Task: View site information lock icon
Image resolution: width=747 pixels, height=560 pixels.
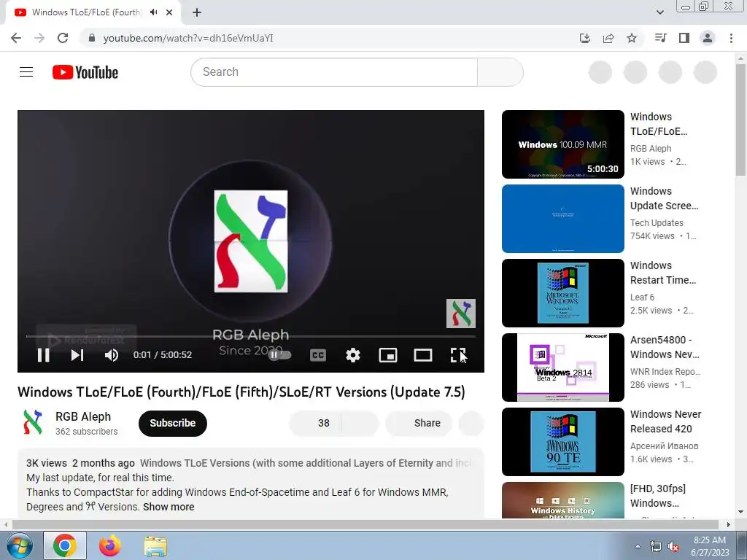Action: tap(92, 38)
